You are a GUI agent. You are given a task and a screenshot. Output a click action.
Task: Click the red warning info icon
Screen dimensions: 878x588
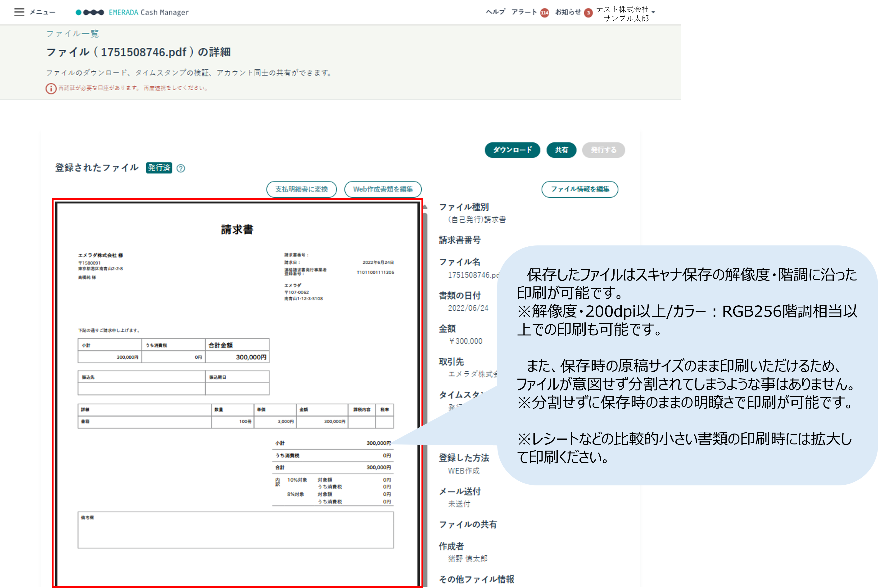point(51,89)
